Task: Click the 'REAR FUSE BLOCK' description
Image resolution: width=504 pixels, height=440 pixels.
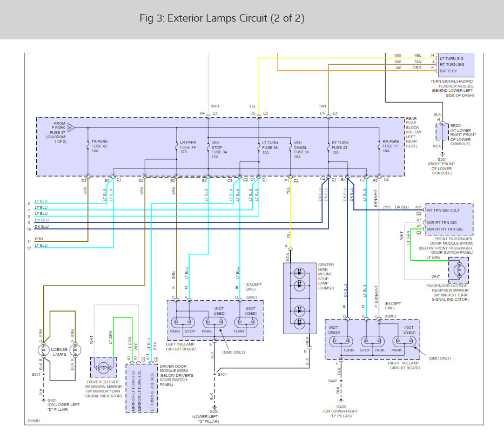Action: point(413,132)
